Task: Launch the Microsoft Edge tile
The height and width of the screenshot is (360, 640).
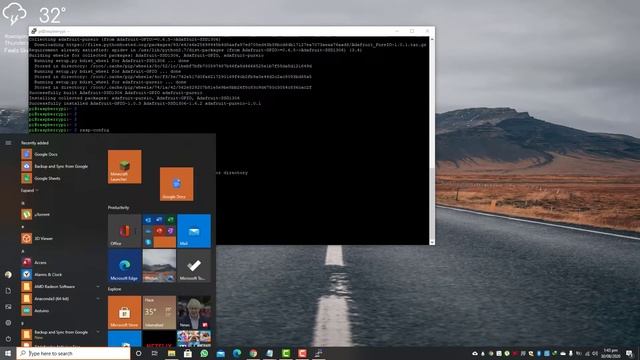Action: 124,266
